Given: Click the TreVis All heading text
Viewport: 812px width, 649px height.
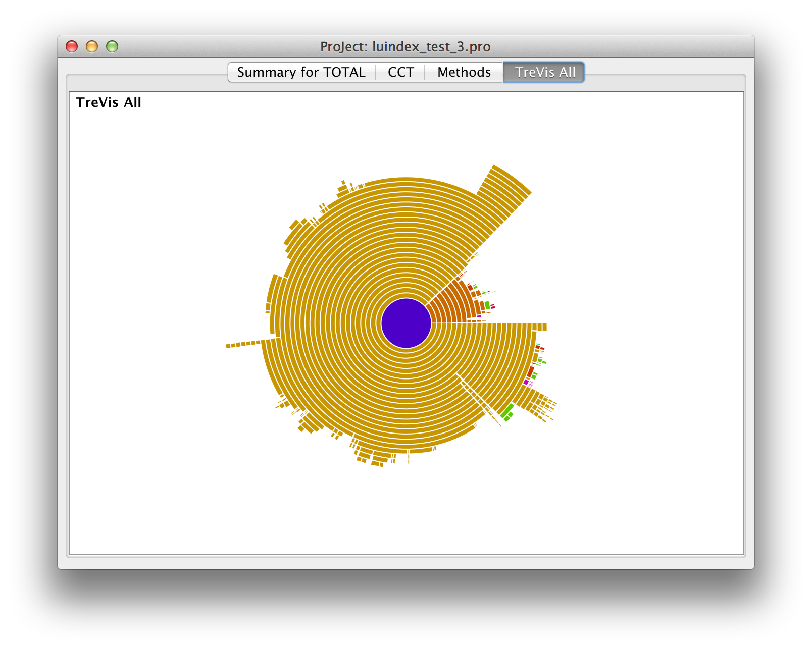Looking at the screenshot, I should coord(109,102).
